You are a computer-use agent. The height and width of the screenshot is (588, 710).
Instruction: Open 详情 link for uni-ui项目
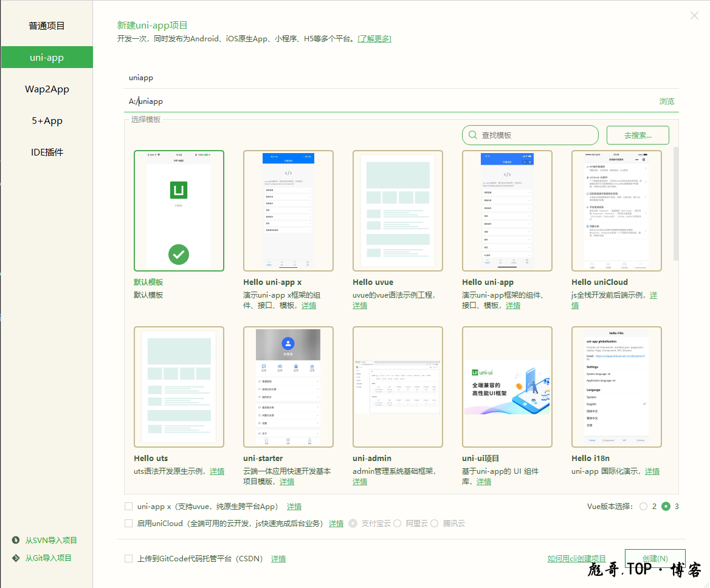484,482
